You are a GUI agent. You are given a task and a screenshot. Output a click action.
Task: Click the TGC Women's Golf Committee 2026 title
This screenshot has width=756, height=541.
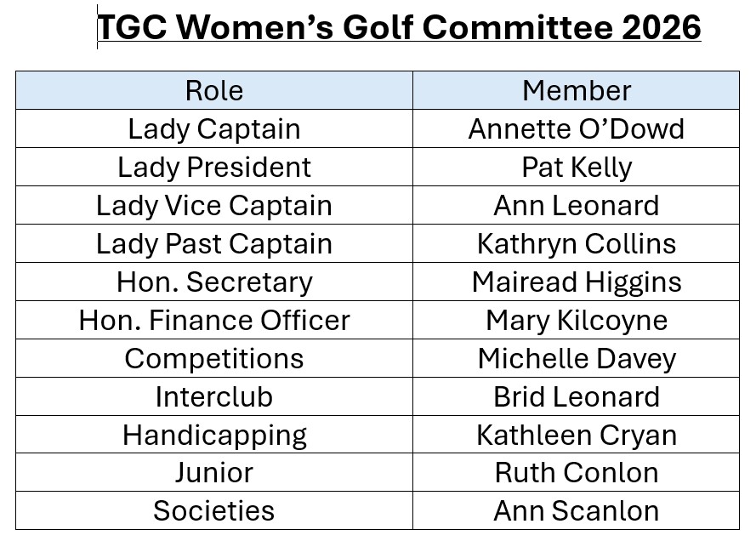(x=399, y=27)
